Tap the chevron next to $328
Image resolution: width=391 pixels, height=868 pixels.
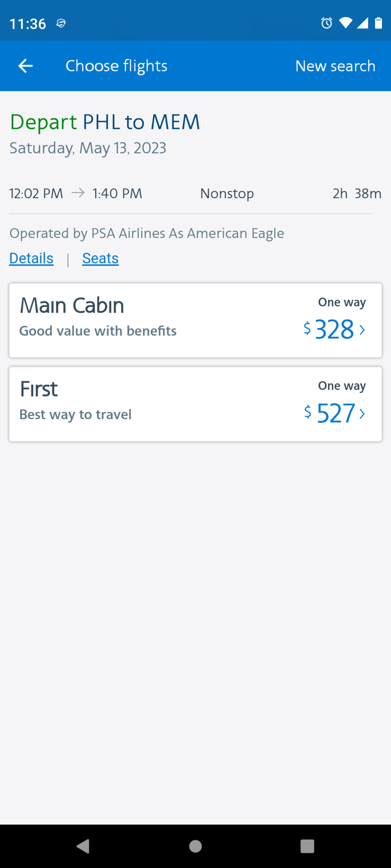click(362, 330)
